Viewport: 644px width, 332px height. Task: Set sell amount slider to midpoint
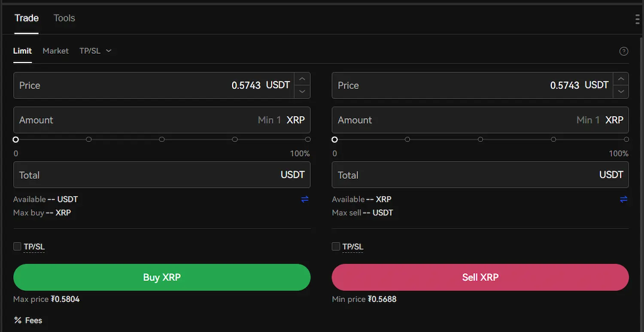point(480,140)
